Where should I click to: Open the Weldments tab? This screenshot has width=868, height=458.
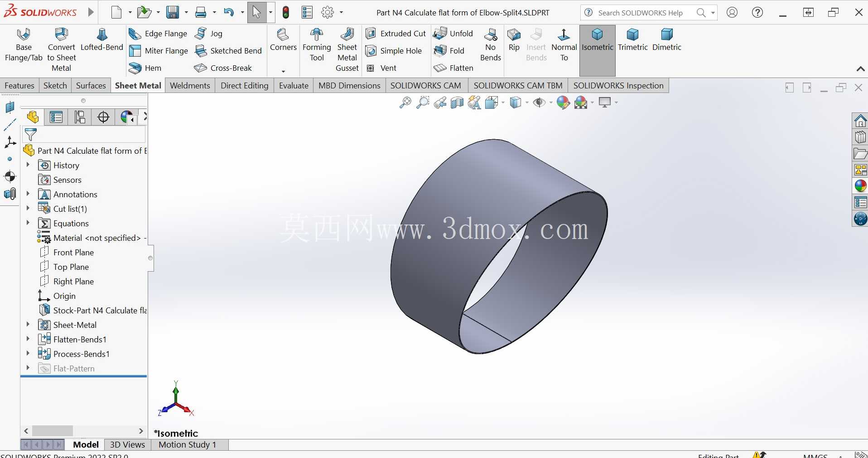point(190,85)
